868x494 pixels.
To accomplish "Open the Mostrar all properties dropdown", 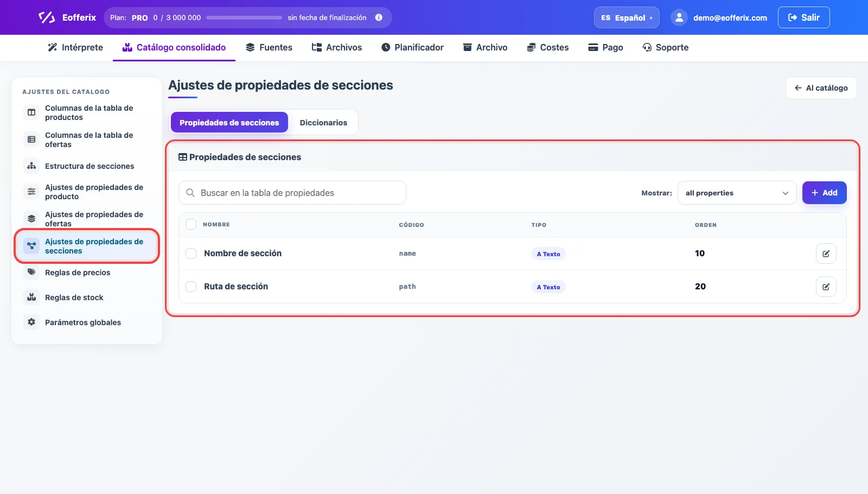I will (737, 193).
